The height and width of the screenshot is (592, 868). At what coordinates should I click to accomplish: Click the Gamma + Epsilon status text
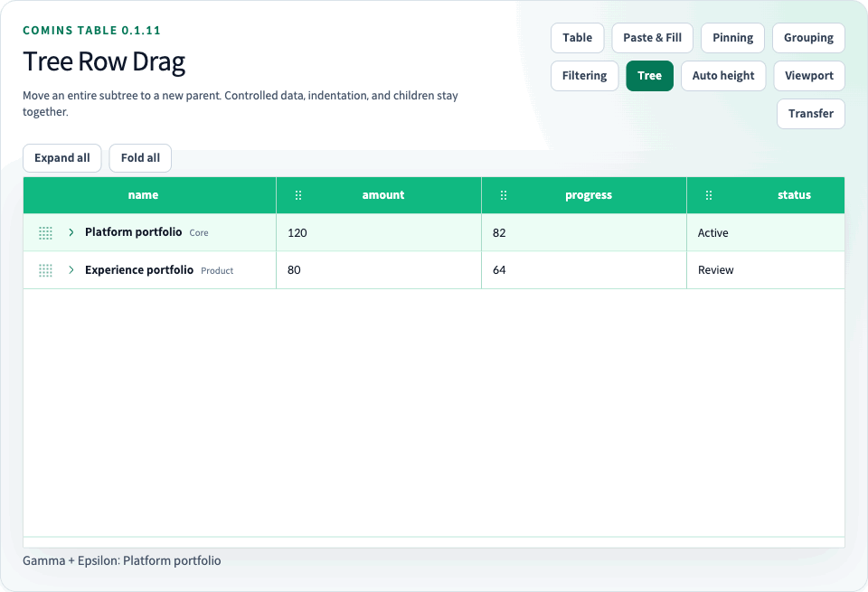pos(122,561)
